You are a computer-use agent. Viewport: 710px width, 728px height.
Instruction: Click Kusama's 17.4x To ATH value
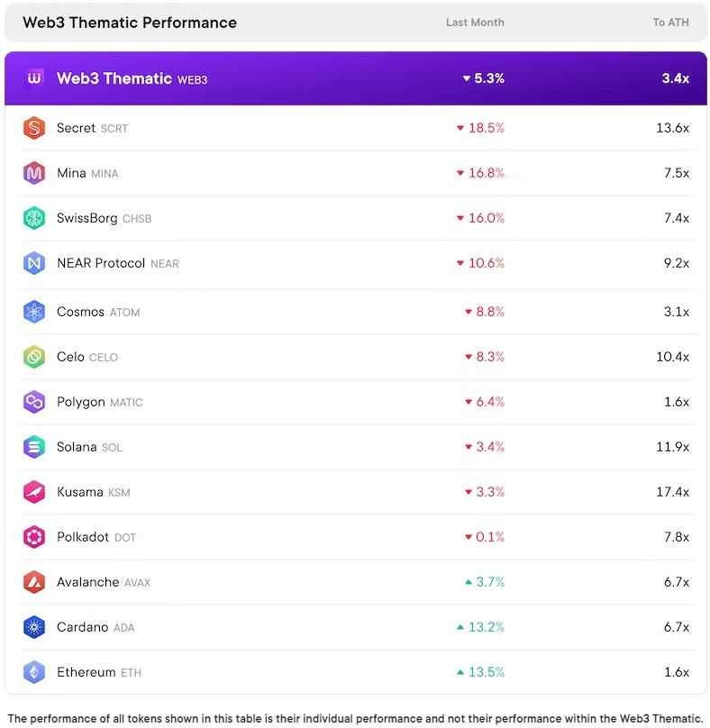(672, 492)
